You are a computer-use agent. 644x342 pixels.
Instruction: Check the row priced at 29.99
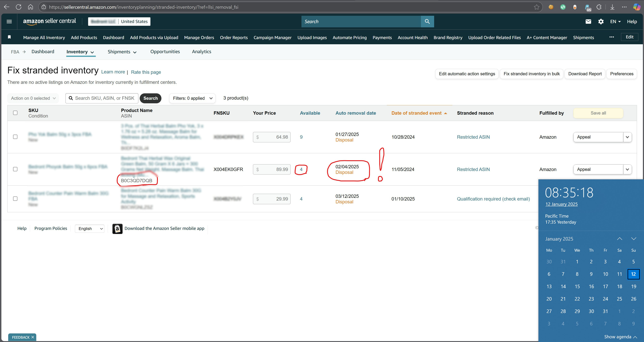coord(15,199)
